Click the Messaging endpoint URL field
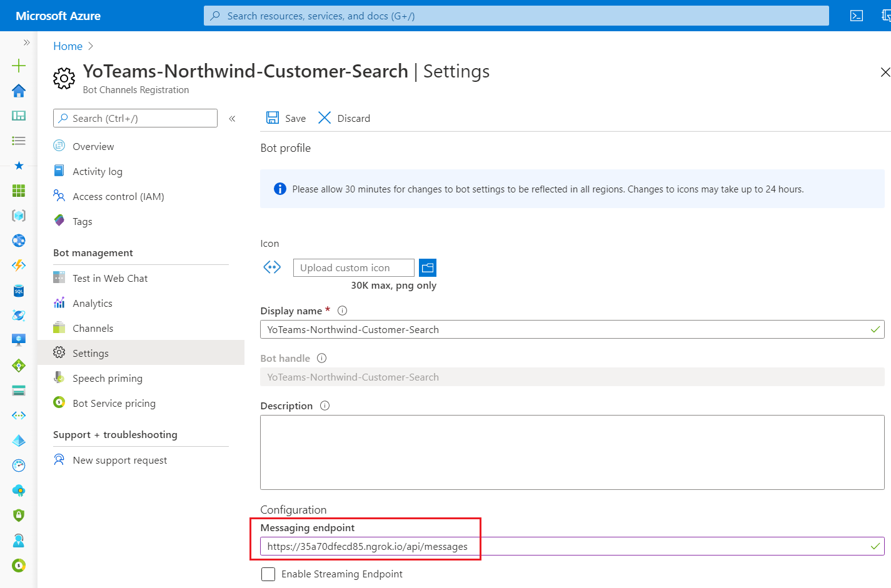This screenshot has width=891, height=588. [563, 546]
